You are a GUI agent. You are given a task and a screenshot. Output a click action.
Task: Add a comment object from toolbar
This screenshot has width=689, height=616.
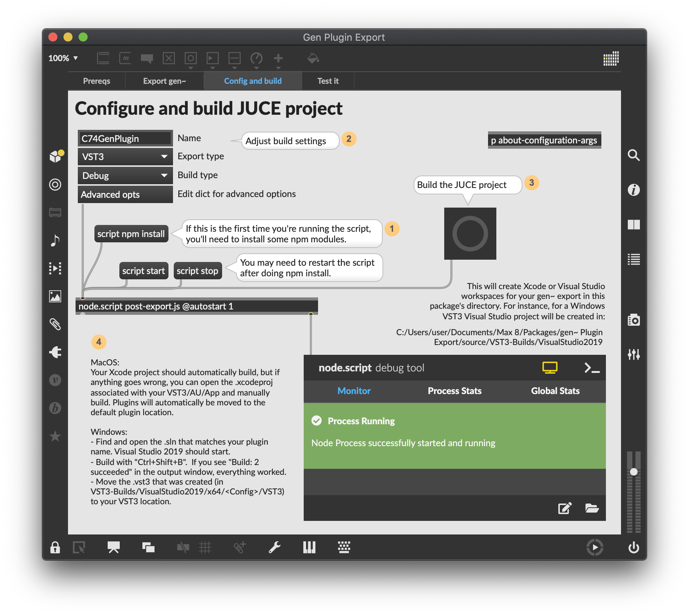pyautogui.click(x=147, y=58)
